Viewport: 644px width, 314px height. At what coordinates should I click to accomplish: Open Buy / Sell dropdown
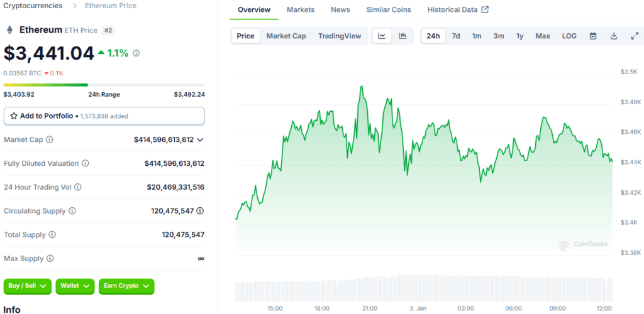[x=28, y=286]
